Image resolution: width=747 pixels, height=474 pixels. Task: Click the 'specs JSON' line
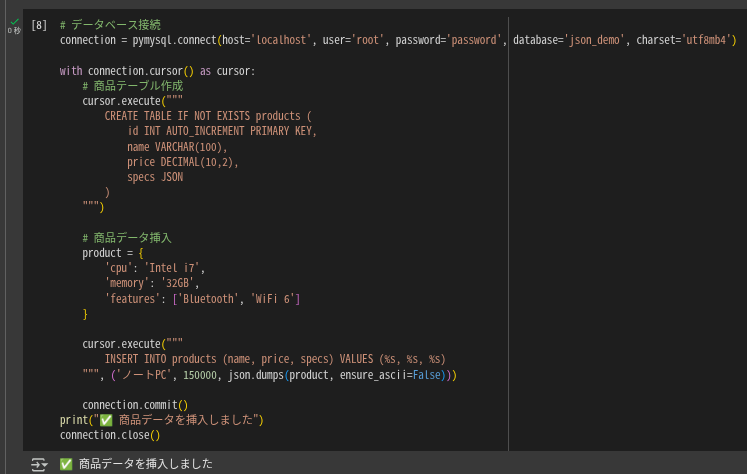(155, 177)
